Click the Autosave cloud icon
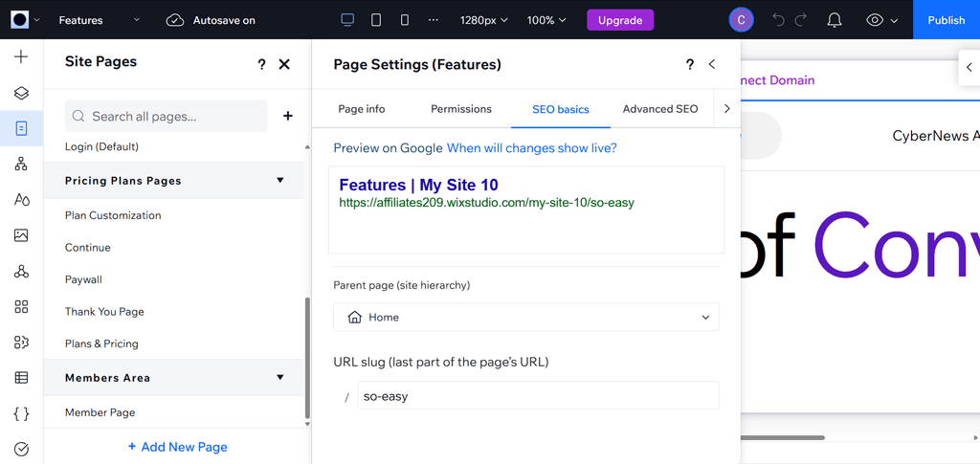The width and height of the screenshot is (980, 464). (x=175, y=20)
